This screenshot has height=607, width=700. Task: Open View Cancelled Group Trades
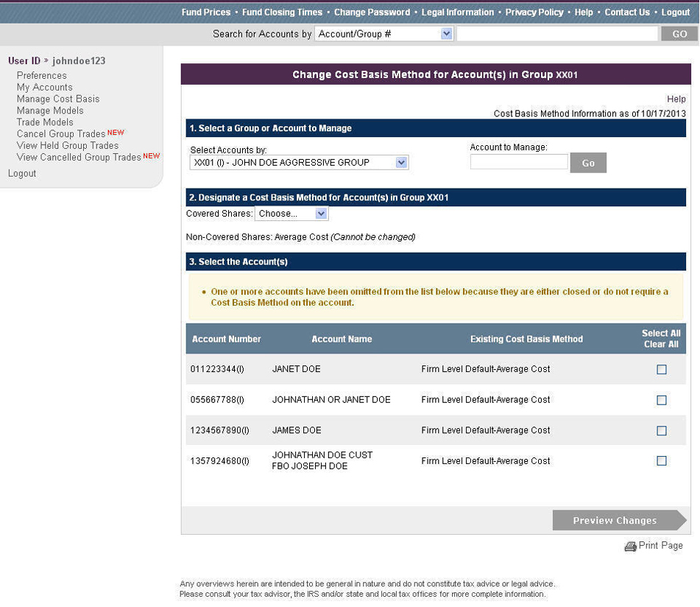79,157
